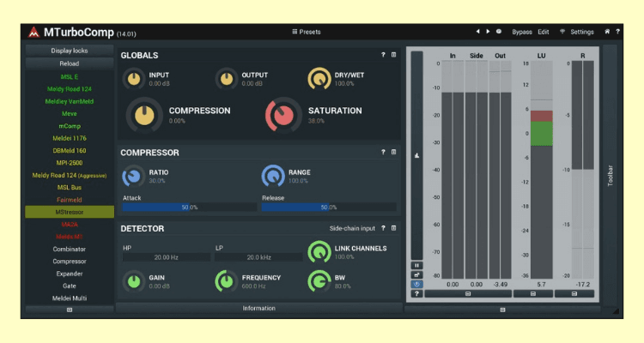644x343 pixels.
Task: Click the DRY/WET knob
Action: 319,79
